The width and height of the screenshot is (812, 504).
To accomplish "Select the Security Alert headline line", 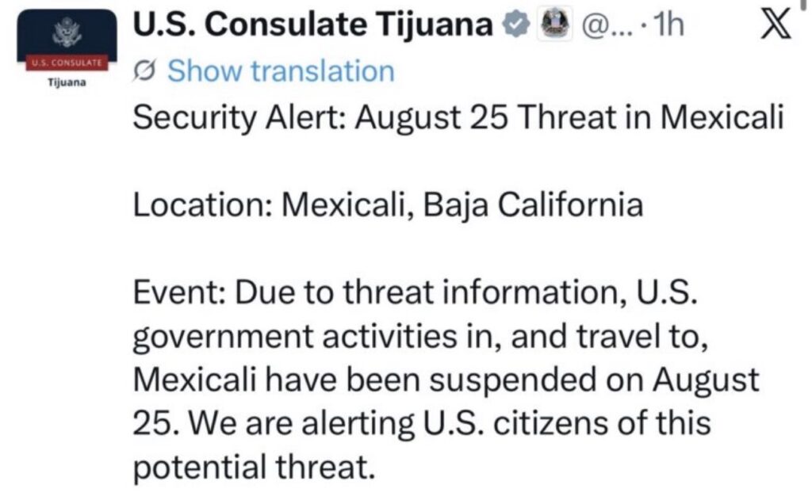I will pos(458,118).
